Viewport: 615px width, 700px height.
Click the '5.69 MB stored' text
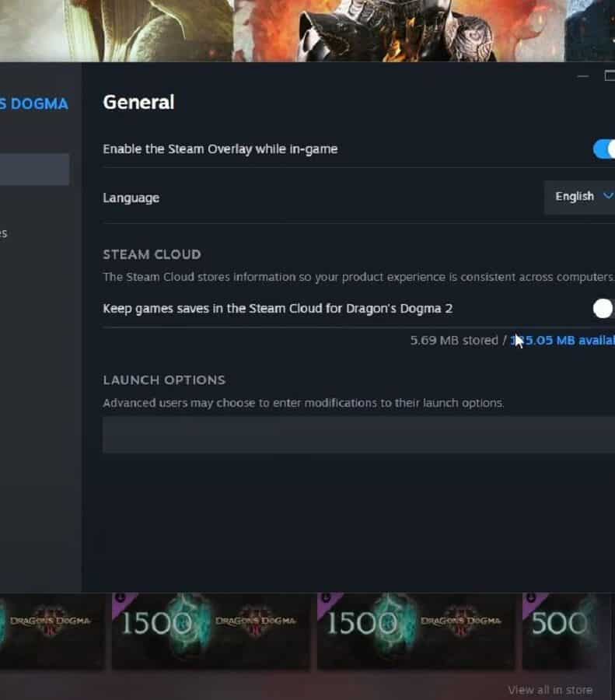[x=454, y=341]
